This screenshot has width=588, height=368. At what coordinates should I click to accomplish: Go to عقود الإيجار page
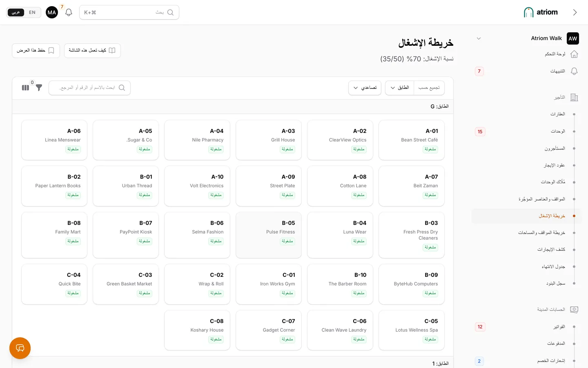coord(526,165)
